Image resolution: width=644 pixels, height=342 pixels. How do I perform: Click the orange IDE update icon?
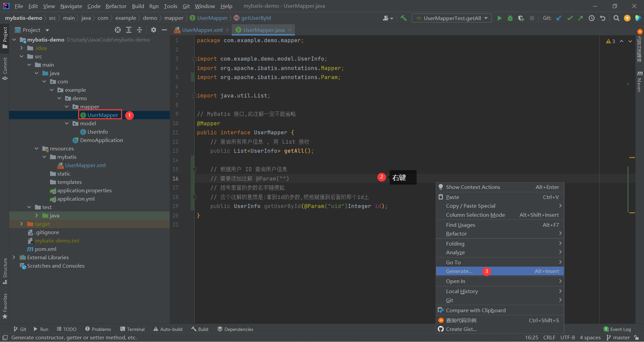627,18
